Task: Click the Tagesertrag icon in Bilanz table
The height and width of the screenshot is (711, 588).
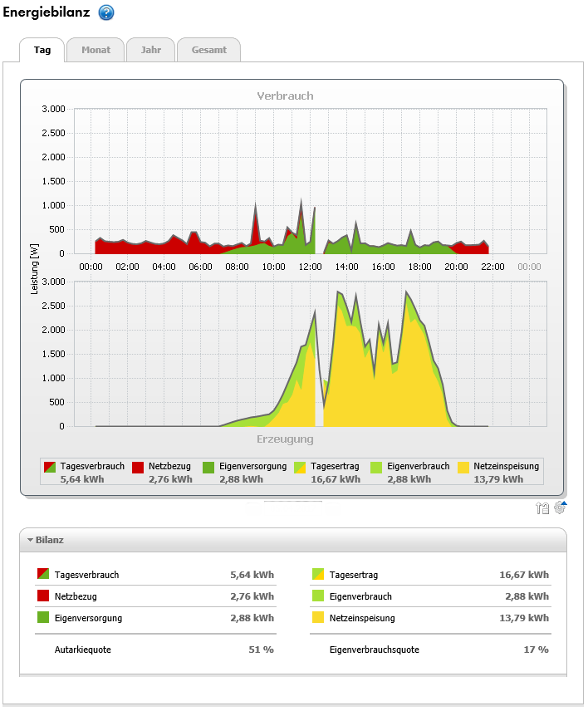Action: (318, 575)
